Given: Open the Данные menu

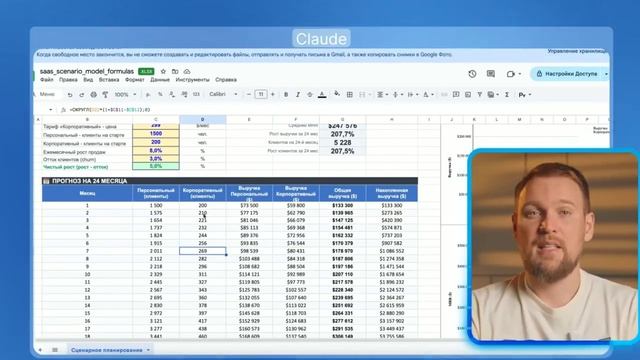Looking at the screenshot, I should [160, 80].
